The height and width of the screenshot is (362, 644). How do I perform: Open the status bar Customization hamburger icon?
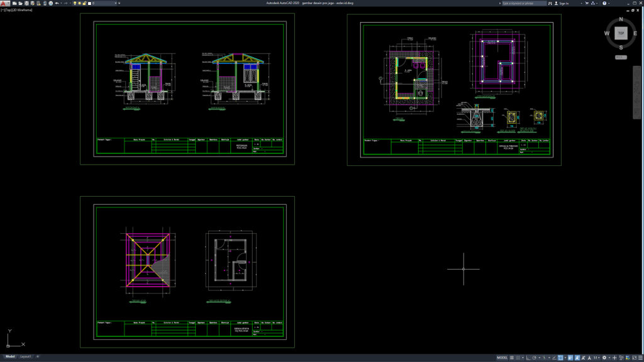tap(640, 358)
